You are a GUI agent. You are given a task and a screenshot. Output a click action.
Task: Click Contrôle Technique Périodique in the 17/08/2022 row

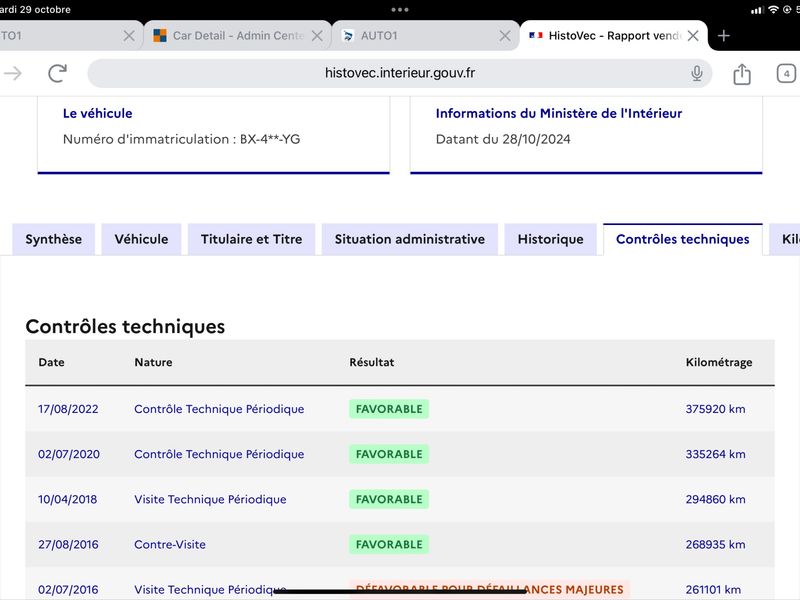coord(219,409)
